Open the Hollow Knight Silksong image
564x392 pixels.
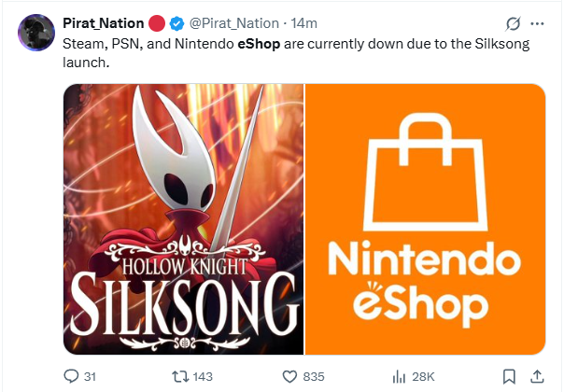coord(184,219)
